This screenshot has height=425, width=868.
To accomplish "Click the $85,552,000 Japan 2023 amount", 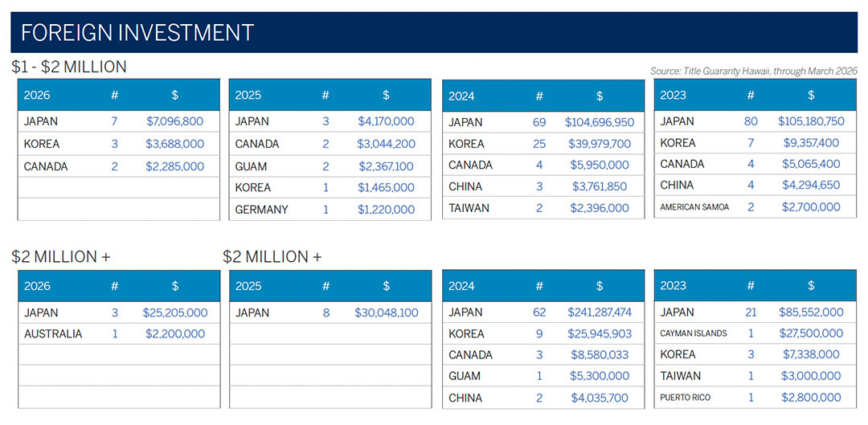I will click(811, 313).
